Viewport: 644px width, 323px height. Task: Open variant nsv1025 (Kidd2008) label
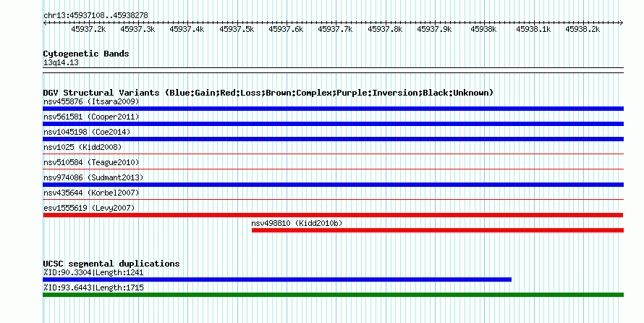pyautogui.click(x=82, y=147)
